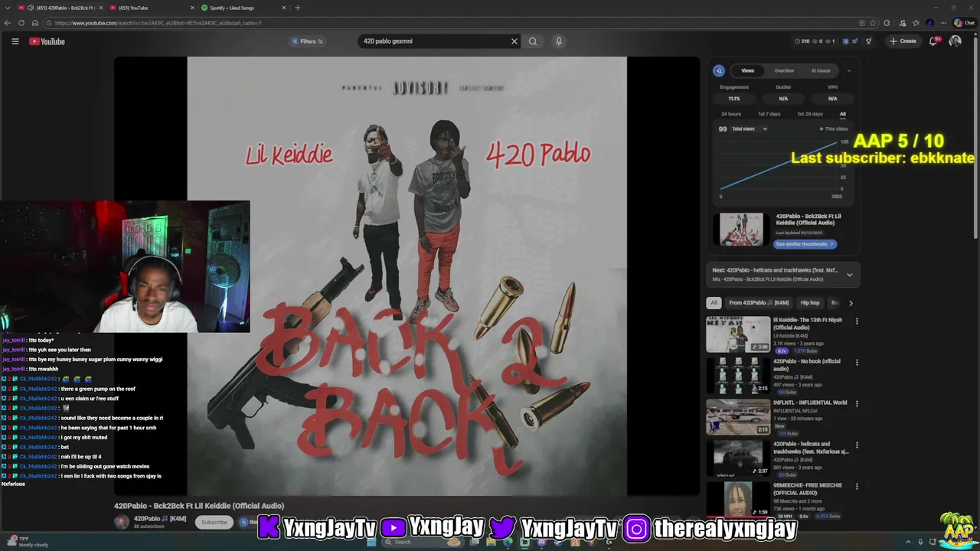The image size is (980, 551).
Task: Open 9BMEECHIE FREE MEECHIE thumbnail
Action: pos(738,499)
